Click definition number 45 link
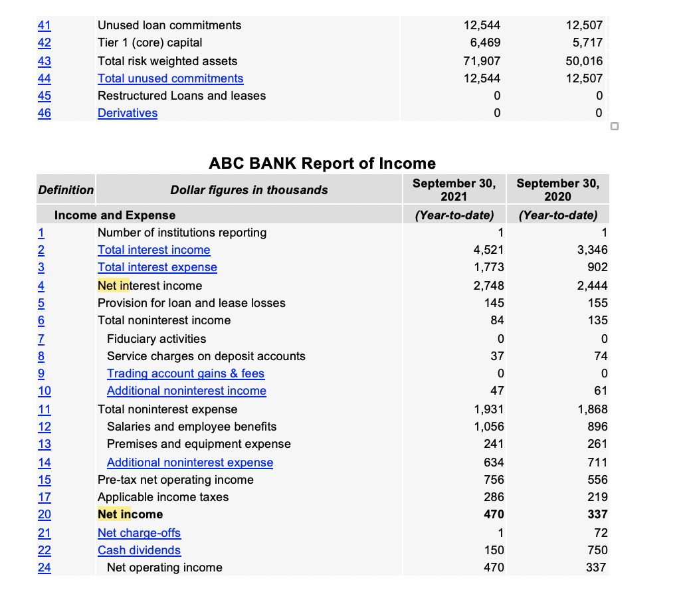The image size is (687, 616). (x=45, y=96)
